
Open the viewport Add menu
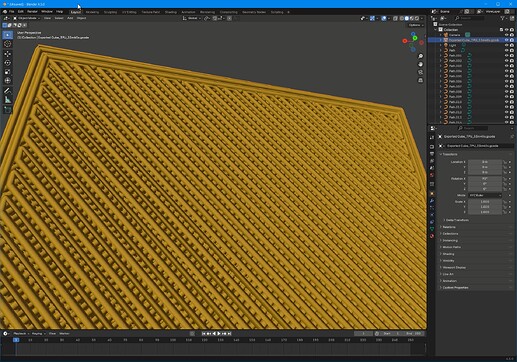[x=70, y=18]
